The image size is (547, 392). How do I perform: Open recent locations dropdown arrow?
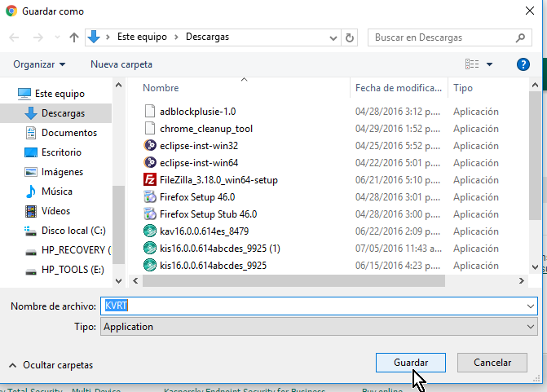(57, 37)
